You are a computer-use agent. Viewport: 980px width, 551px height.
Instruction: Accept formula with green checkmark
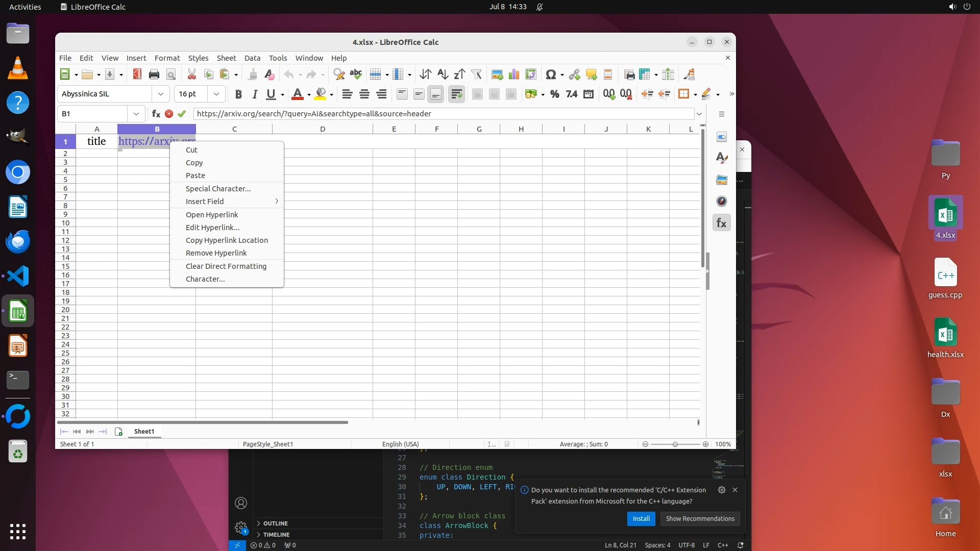click(182, 114)
